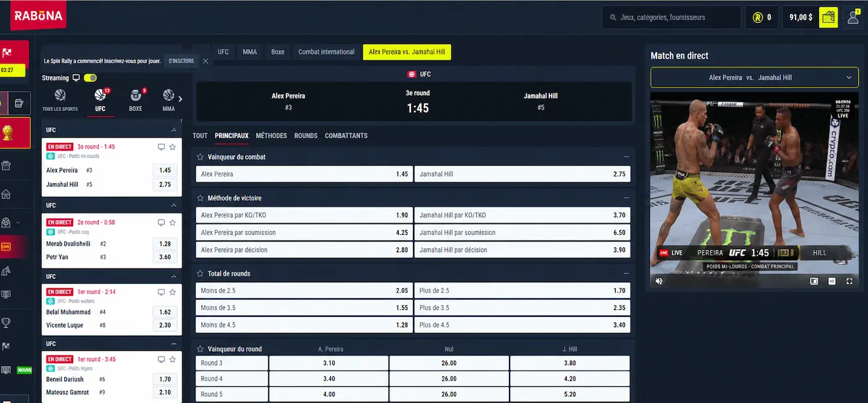This screenshot has height=403, width=868.
Task: Bet on Petr Yan odds 3.60 in sidebar
Action: (x=165, y=257)
